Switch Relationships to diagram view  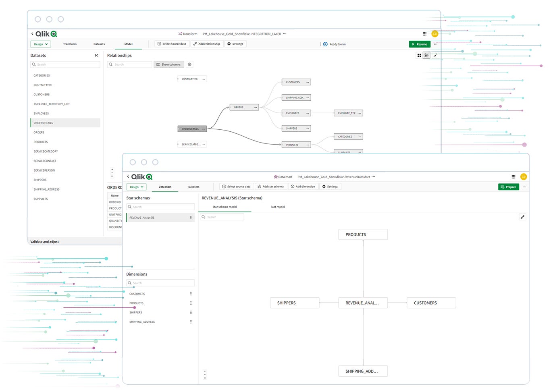(x=426, y=56)
